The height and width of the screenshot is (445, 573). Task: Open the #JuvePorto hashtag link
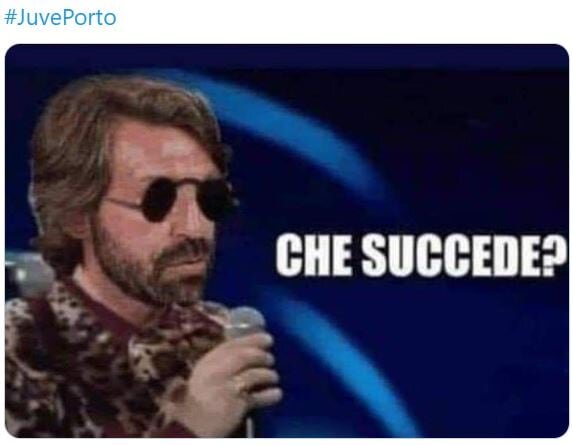click(60, 18)
